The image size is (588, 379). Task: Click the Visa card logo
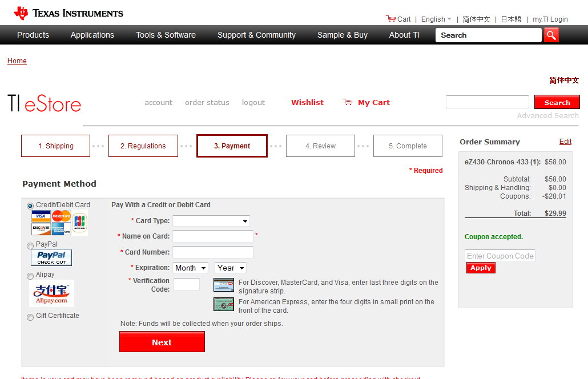(41, 216)
